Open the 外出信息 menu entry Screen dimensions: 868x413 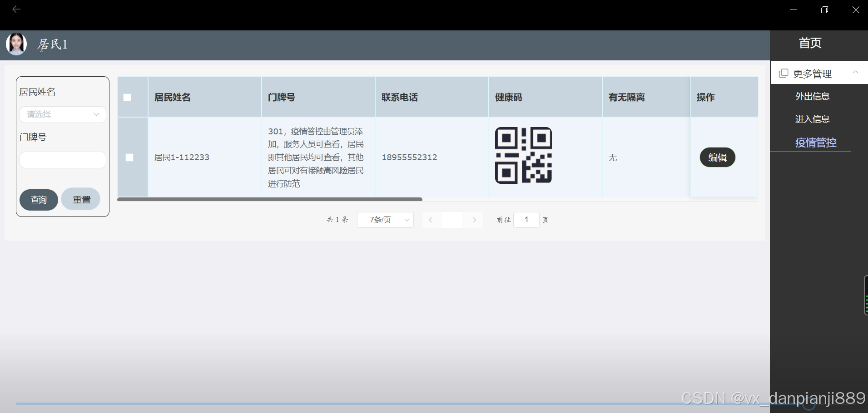coord(812,96)
